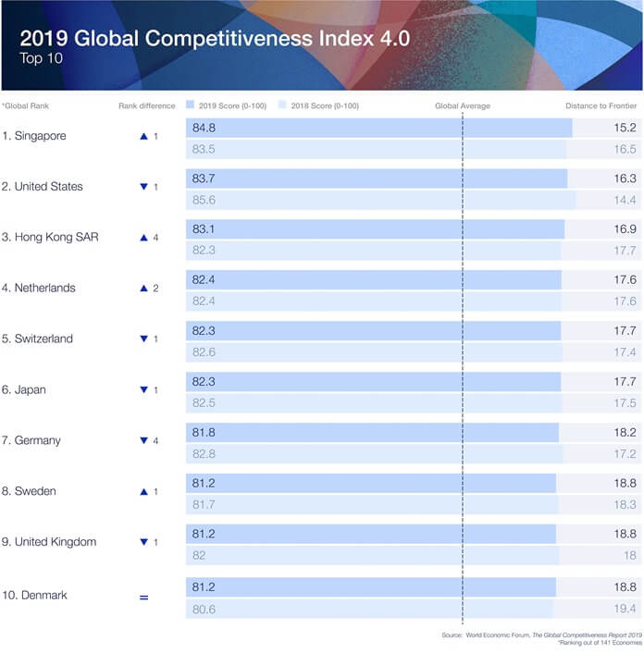Click the up arrow beside Netherlands

[x=143, y=289]
